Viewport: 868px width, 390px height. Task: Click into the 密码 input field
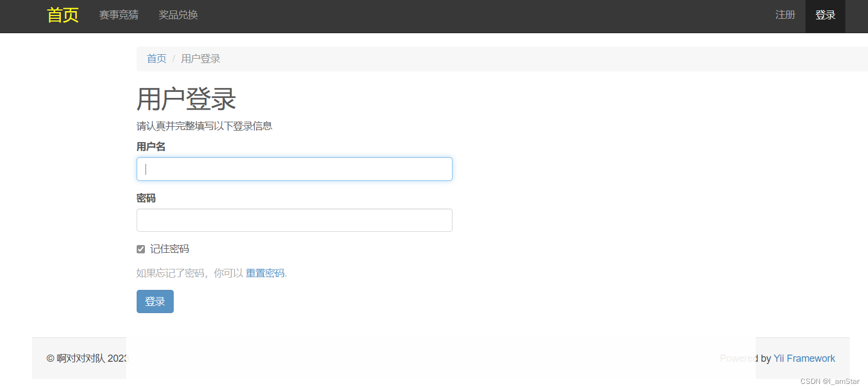tap(294, 220)
